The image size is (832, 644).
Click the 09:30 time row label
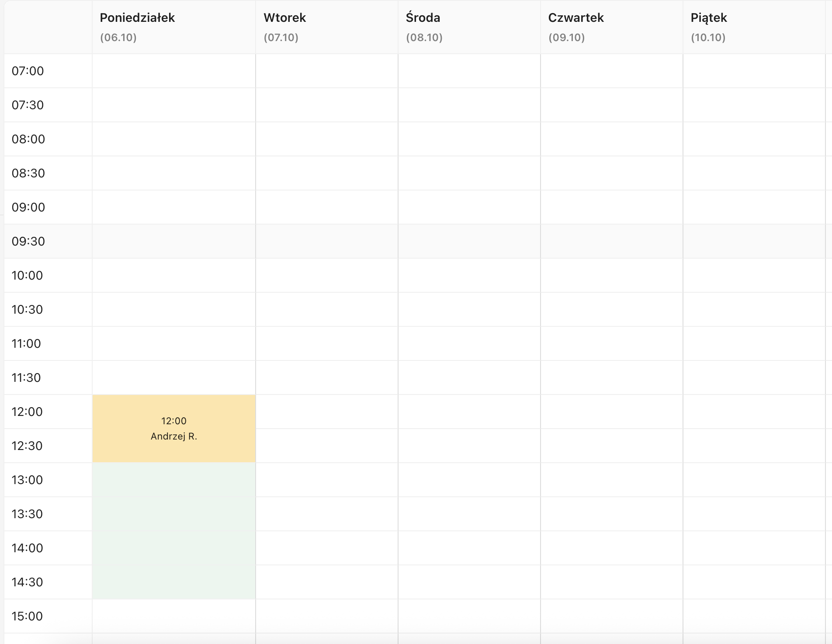click(28, 241)
